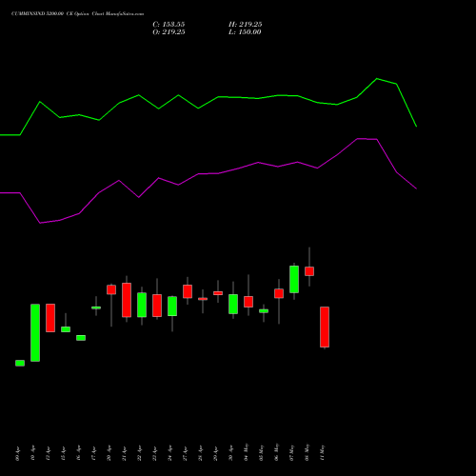This screenshot has height=476, width=476.
Task: Select the 07 May date label
Action: (x=291, y=453)
